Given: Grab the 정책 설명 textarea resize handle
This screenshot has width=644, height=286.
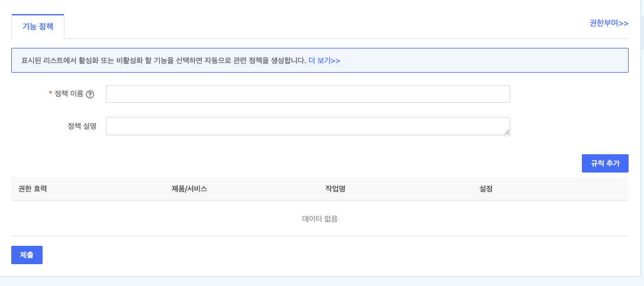Looking at the screenshot, I should click(507, 132).
